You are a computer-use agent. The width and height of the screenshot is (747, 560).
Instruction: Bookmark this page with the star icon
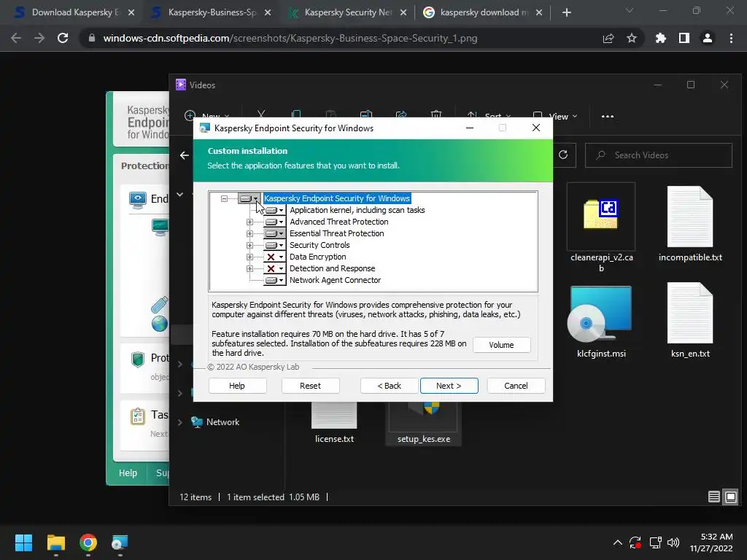coord(632,38)
